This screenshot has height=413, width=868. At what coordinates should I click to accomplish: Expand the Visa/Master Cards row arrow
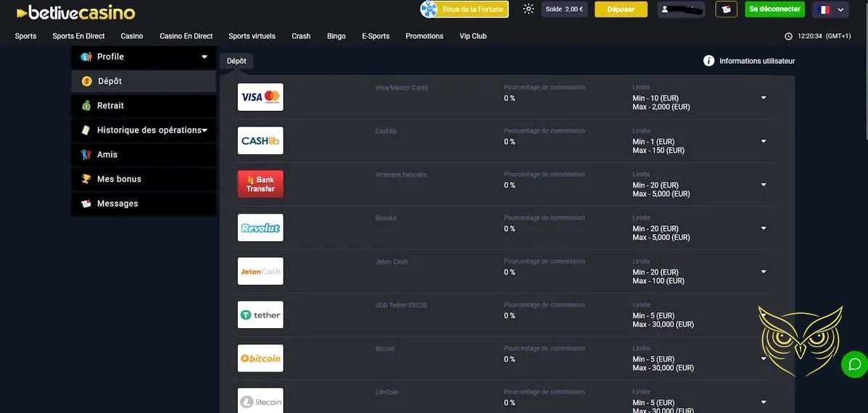(764, 98)
